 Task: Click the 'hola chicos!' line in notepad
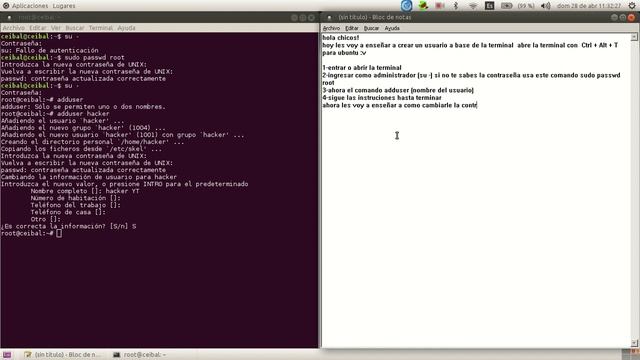pos(340,38)
